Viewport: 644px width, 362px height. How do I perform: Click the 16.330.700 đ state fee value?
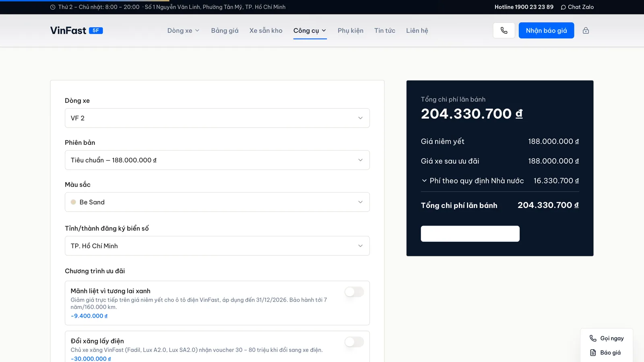click(556, 181)
